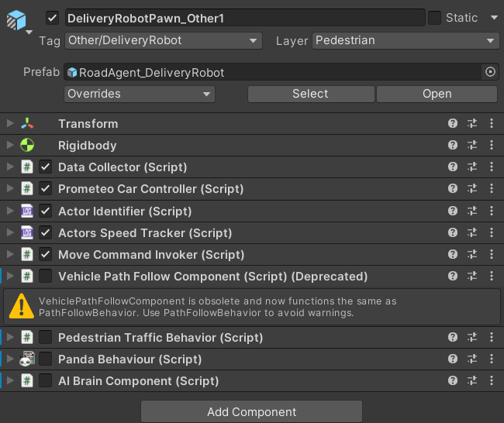Open Rigidbody component options menu
Screen dimensions: 504x423
point(492,145)
